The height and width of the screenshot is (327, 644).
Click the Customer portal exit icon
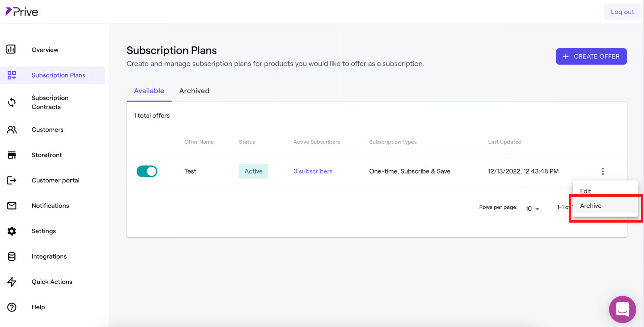[12, 180]
